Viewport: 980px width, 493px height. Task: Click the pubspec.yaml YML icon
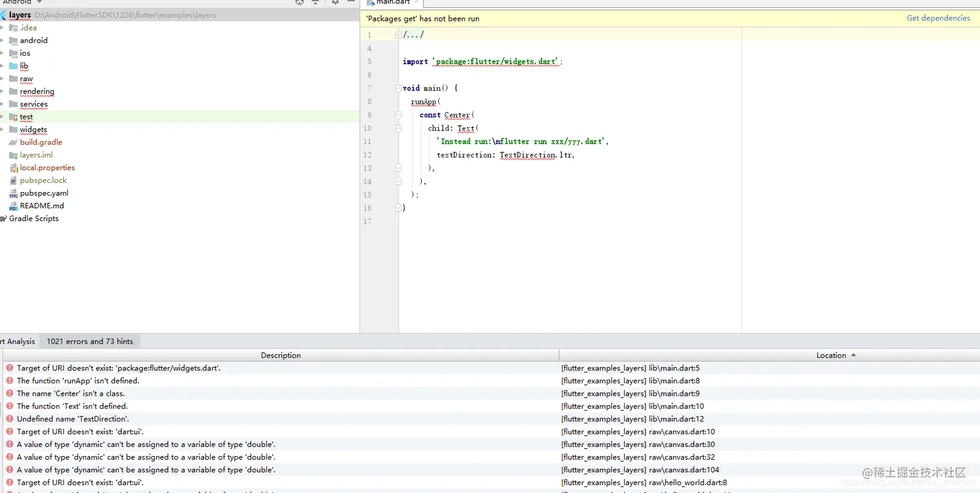pyautogui.click(x=14, y=193)
